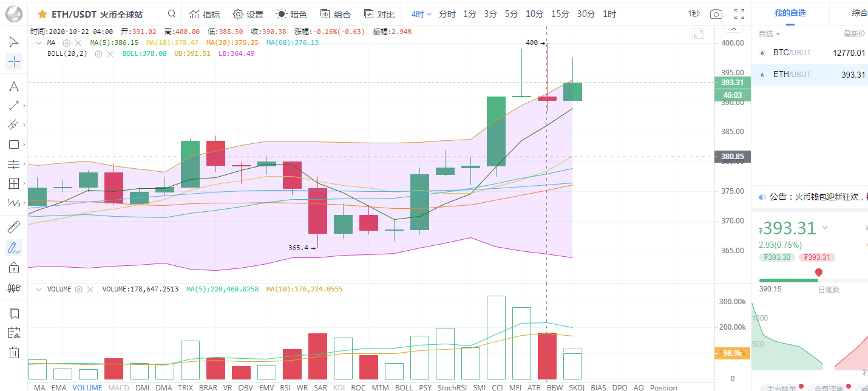Open symbol search with the magnifier icon

coord(172,14)
